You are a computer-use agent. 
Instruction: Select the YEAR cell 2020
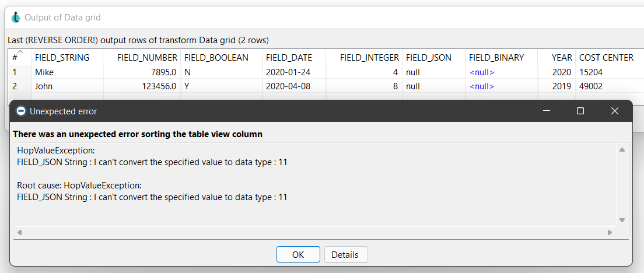tap(556, 72)
